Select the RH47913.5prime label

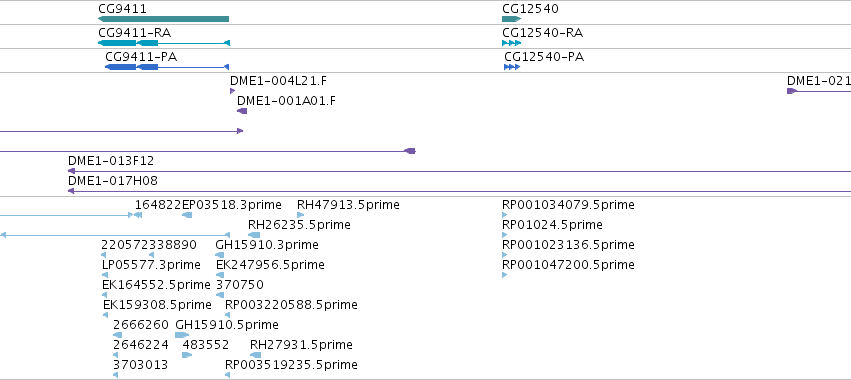(348, 205)
